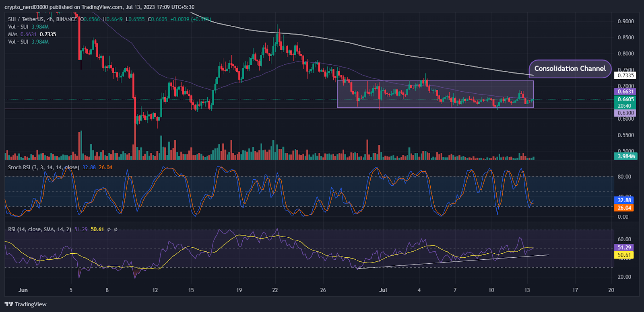644x312 pixels.
Task: Open the Stoch RSI (3, 3, 14, 14, close) legend
Action: 43,167
